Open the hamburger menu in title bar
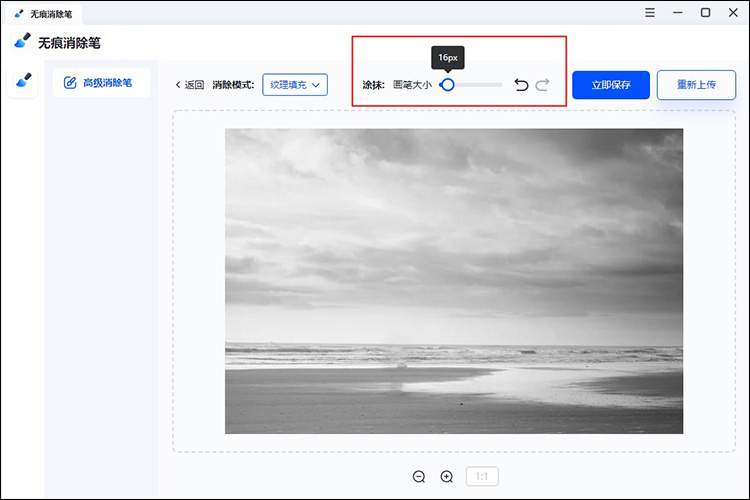 click(650, 12)
